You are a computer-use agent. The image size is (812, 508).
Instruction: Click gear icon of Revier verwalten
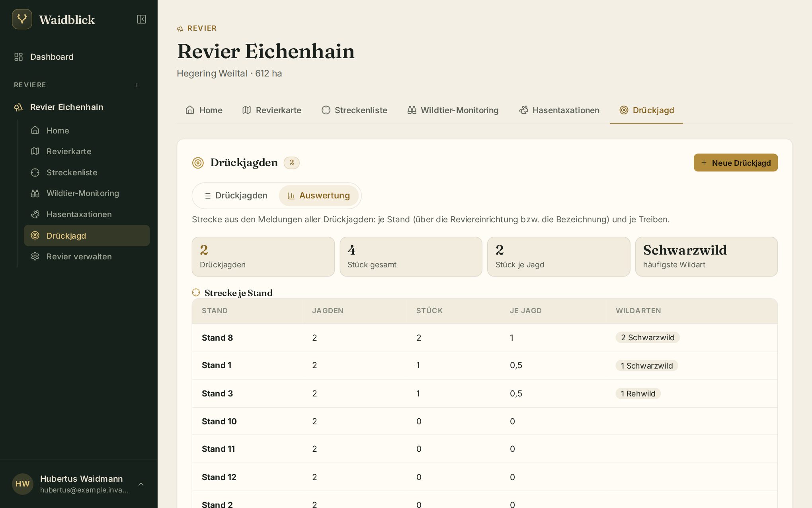pyautogui.click(x=35, y=256)
